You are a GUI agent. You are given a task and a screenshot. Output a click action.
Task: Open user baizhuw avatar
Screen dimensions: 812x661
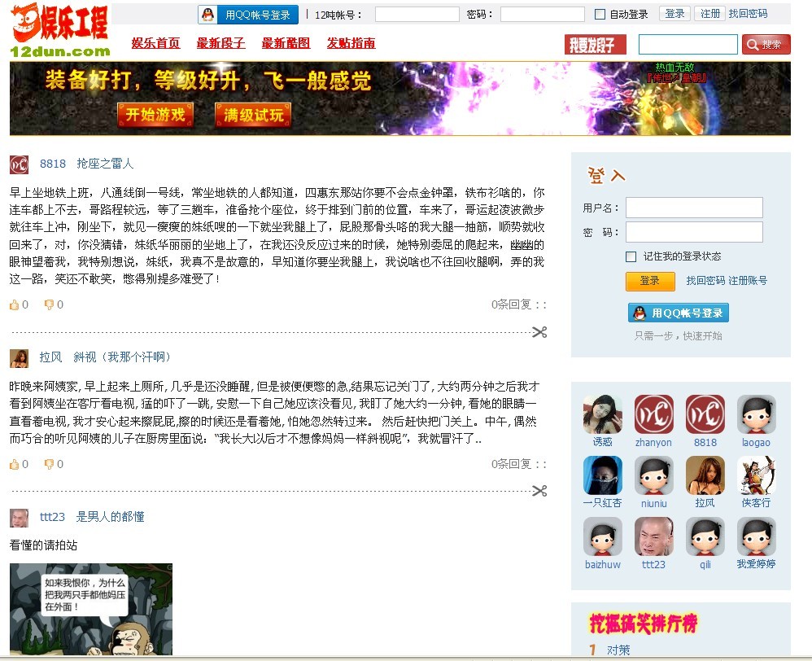pyautogui.click(x=602, y=536)
